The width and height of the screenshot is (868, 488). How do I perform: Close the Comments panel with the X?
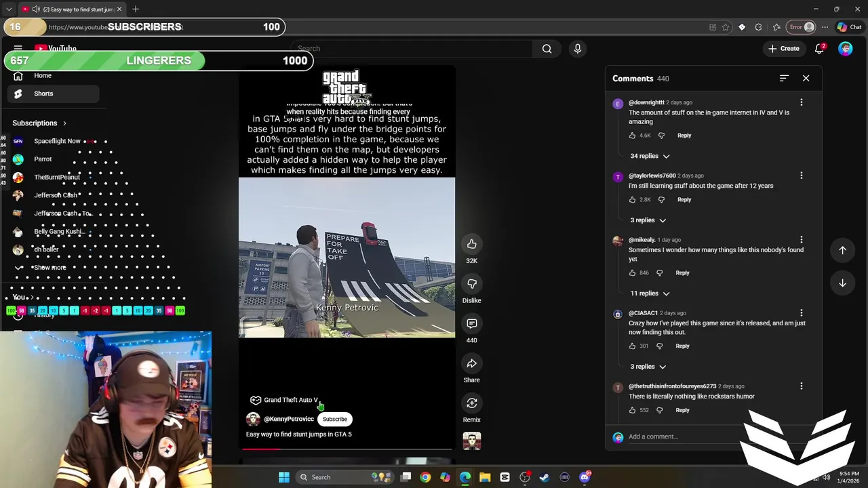coord(806,79)
